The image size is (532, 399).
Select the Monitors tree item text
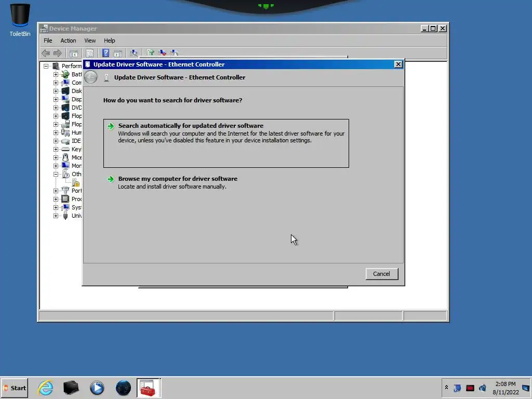click(x=76, y=166)
